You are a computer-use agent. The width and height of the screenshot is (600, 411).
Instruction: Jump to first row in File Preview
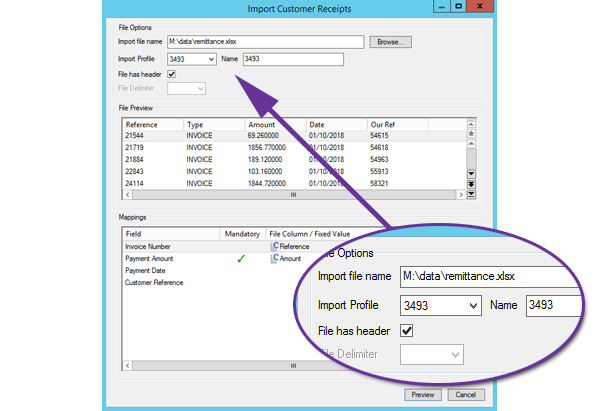[x=471, y=124]
